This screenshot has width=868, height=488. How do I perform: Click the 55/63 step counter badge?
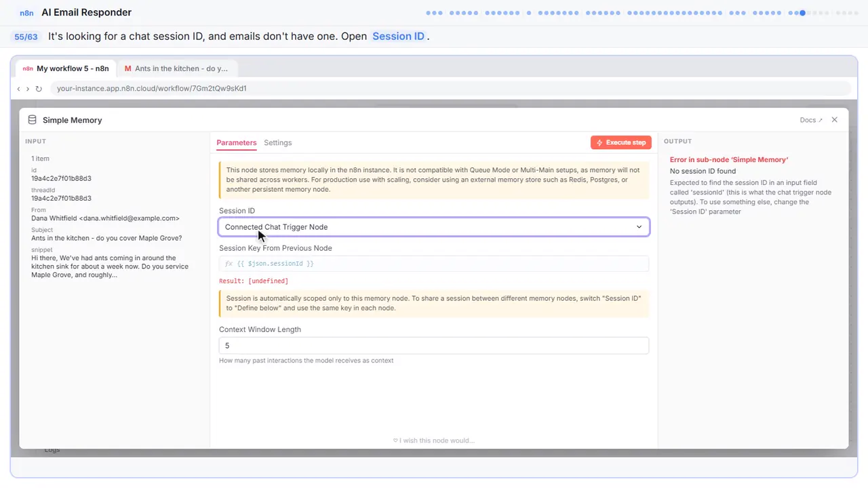tap(26, 37)
